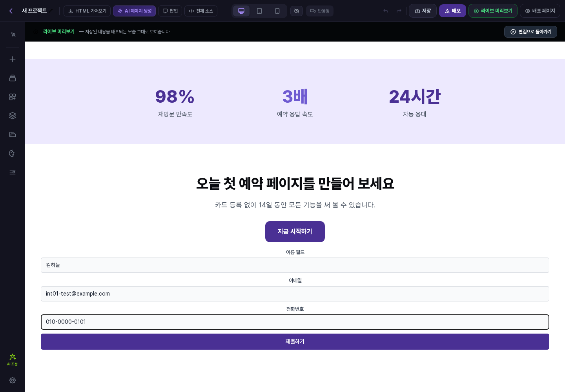This screenshot has height=392, width=565.
Task: Go back using the left chevron arrow
Action: pos(11,11)
